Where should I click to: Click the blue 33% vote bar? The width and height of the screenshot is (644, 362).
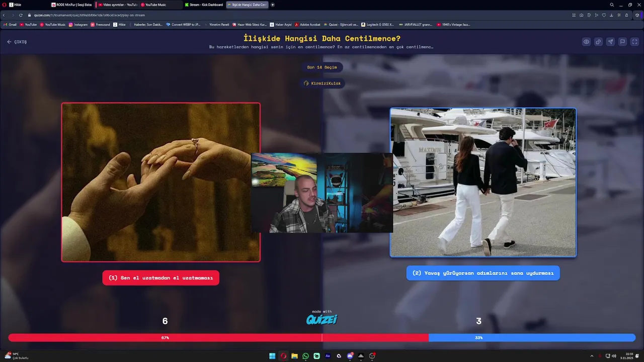532,338
